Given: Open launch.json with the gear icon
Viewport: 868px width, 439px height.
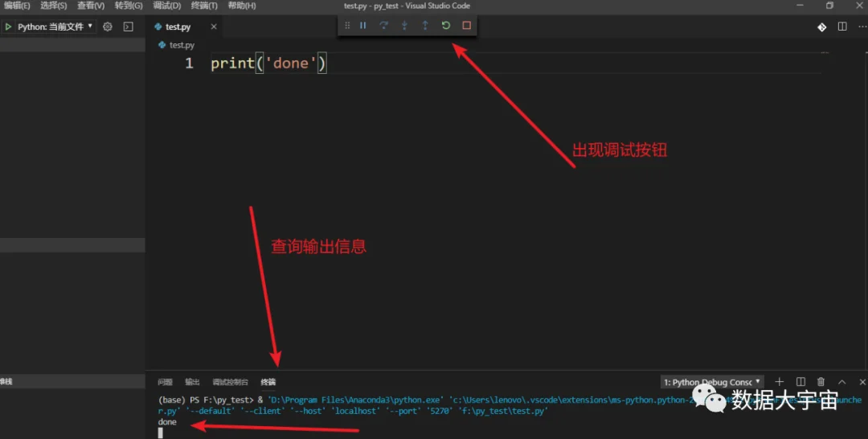Looking at the screenshot, I should 108,27.
